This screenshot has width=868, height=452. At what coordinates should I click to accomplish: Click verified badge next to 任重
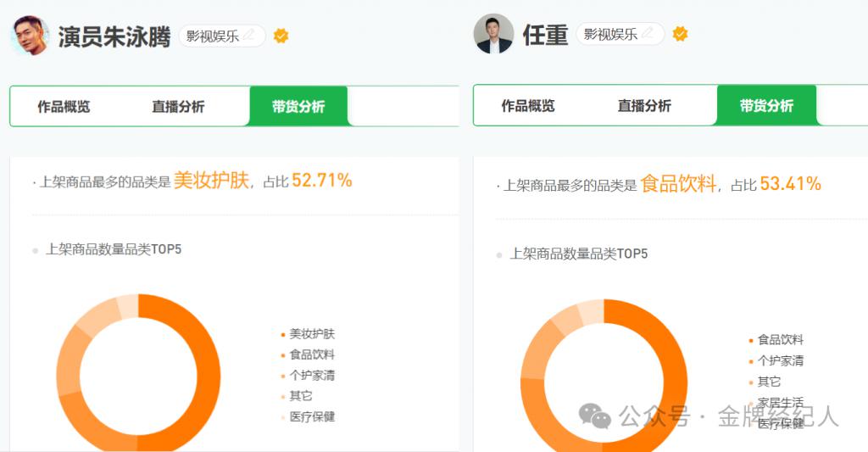point(680,34)
